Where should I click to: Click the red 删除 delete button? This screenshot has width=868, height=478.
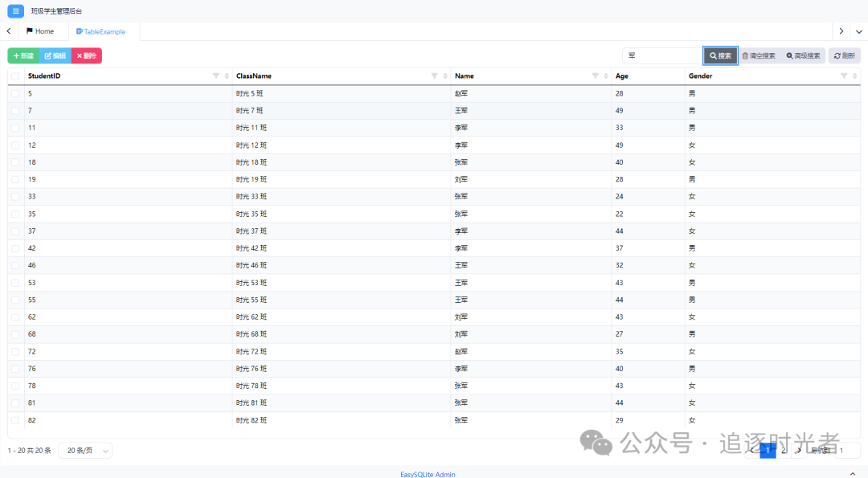[x=88, y=55]
